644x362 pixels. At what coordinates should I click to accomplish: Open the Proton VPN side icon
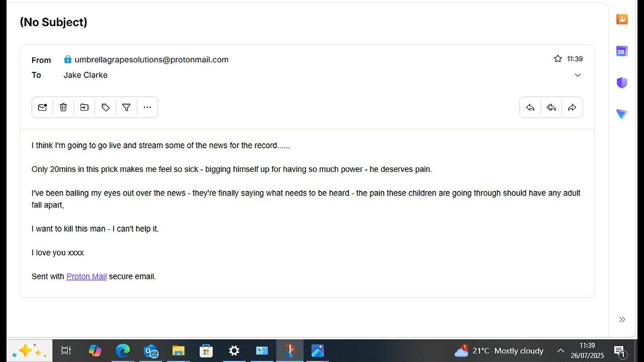pyautogui.click(x=622, y=115)
